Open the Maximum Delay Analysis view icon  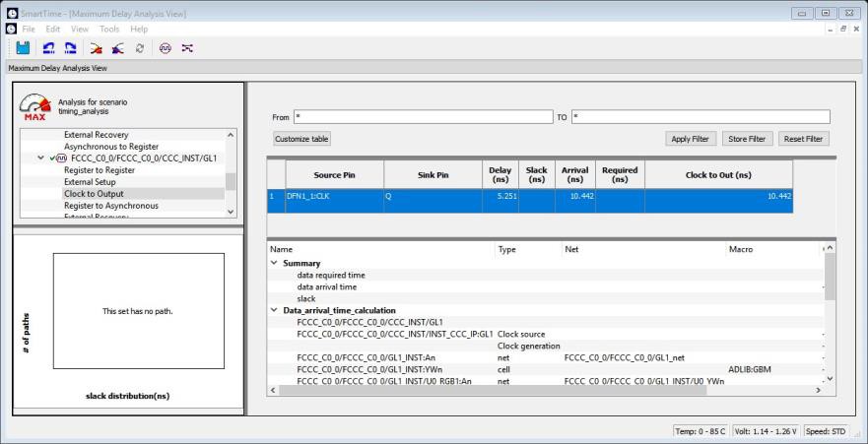97,47
